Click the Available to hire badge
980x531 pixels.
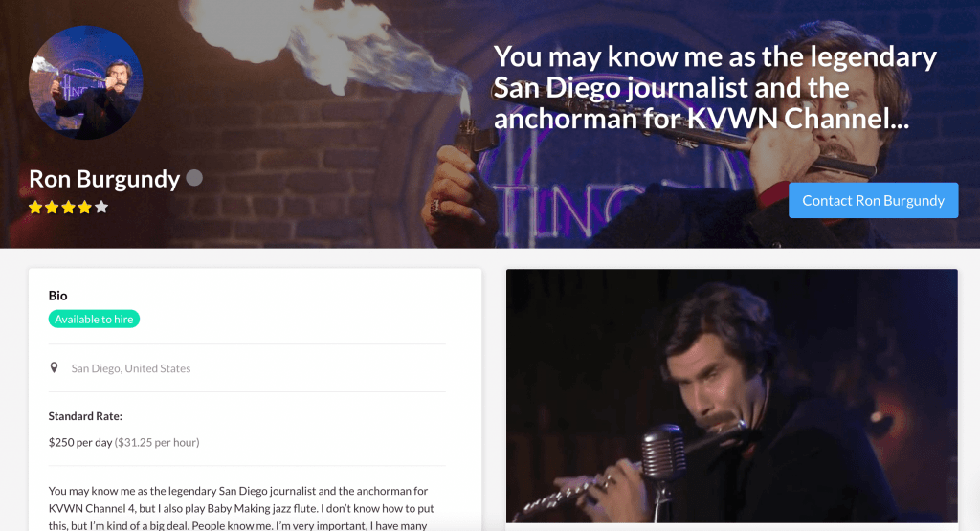tap(94, 320)
